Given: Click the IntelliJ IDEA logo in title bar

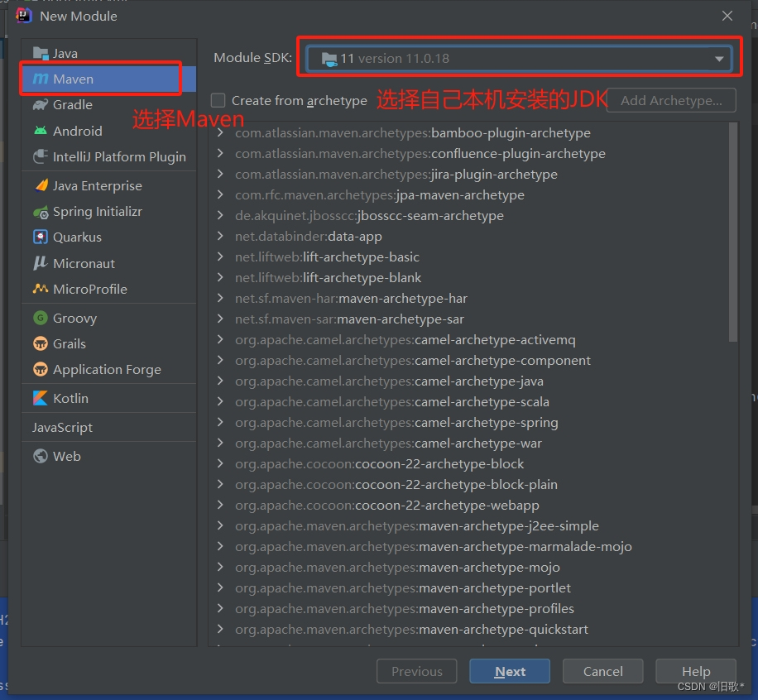Looking at the screenshot, I should 23,16.
